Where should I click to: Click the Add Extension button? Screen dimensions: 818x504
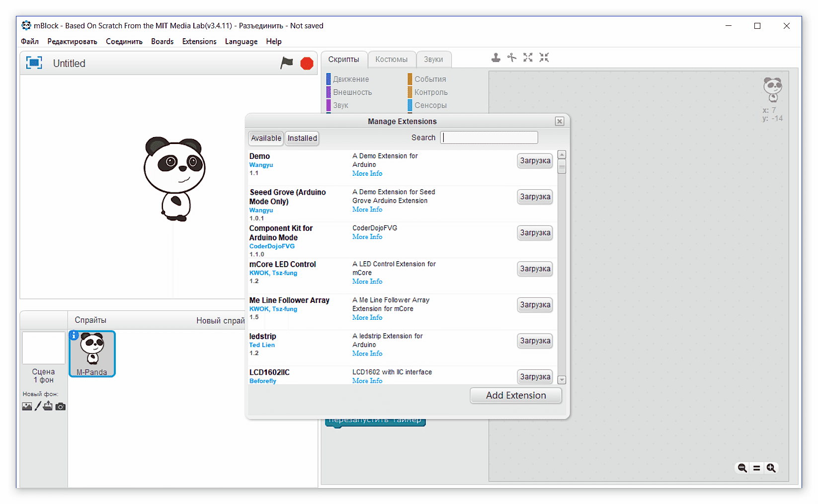coord(515,395)
